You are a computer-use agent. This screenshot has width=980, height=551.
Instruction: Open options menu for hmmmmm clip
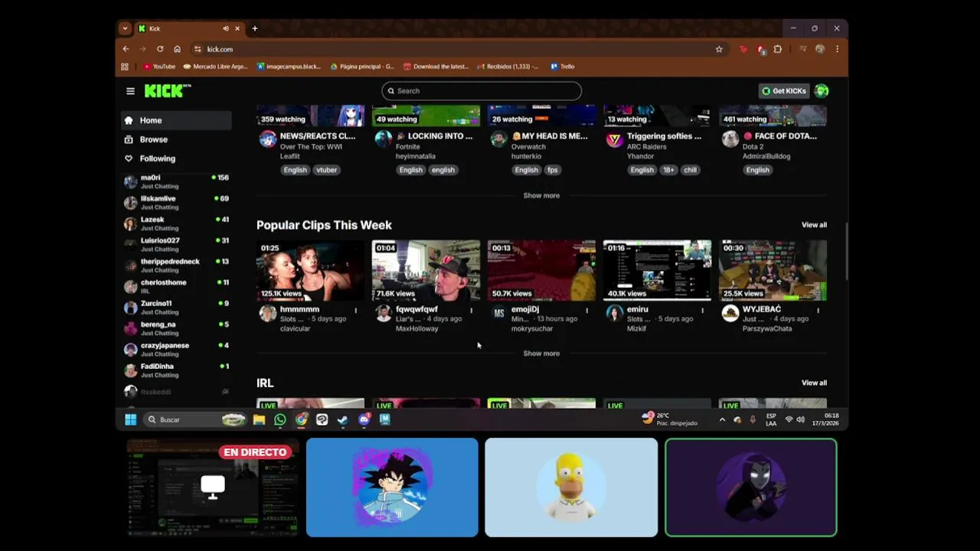click(356, 310)
